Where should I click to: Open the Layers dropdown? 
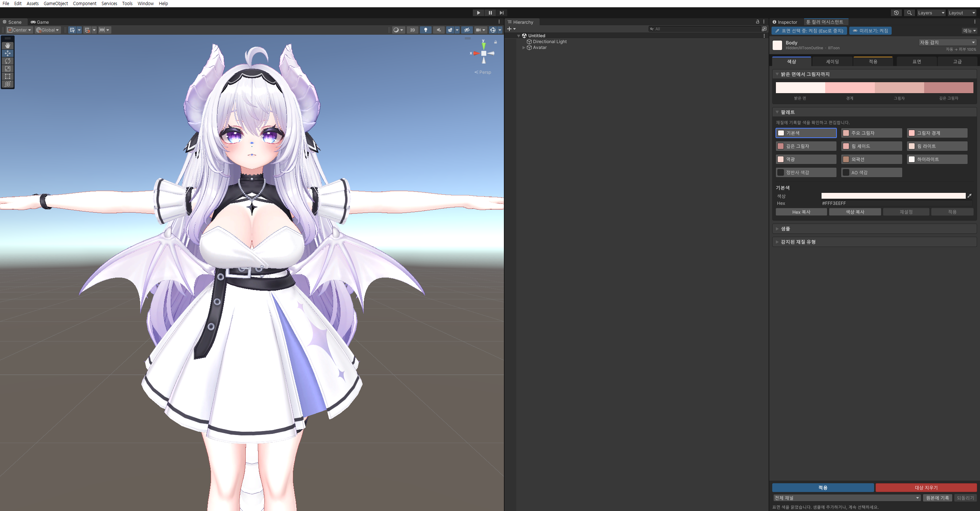(x=931, y=12)
